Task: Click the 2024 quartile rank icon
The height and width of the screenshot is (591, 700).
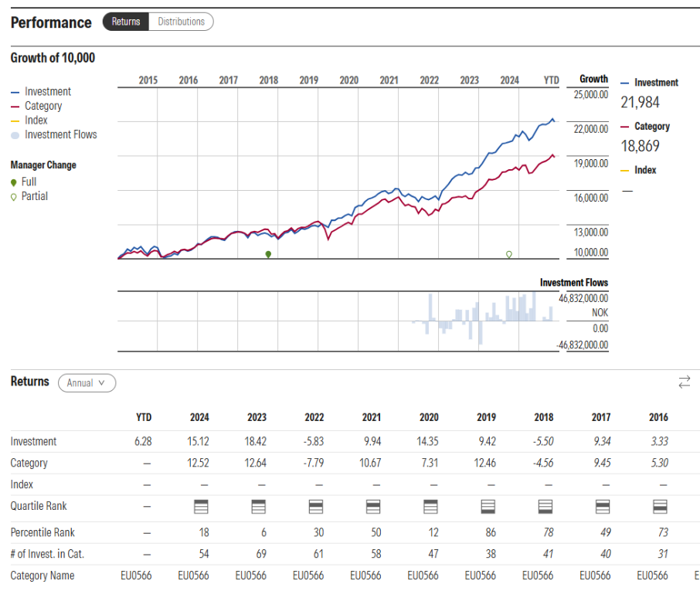Action: coord(199,507)
